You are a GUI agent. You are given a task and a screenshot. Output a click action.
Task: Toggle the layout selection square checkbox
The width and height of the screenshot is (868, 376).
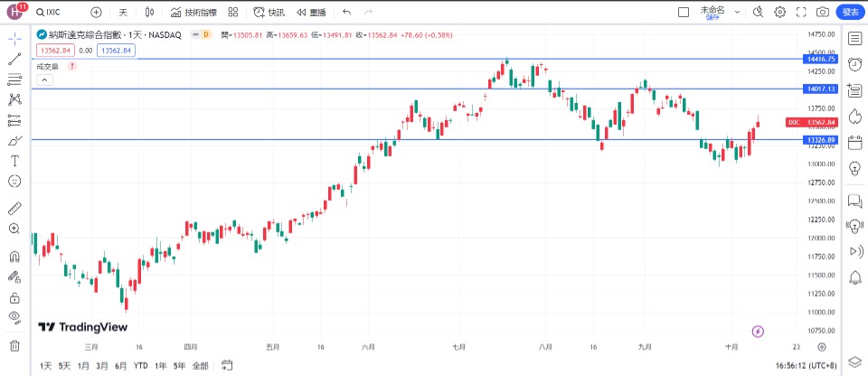click(684, 12)
